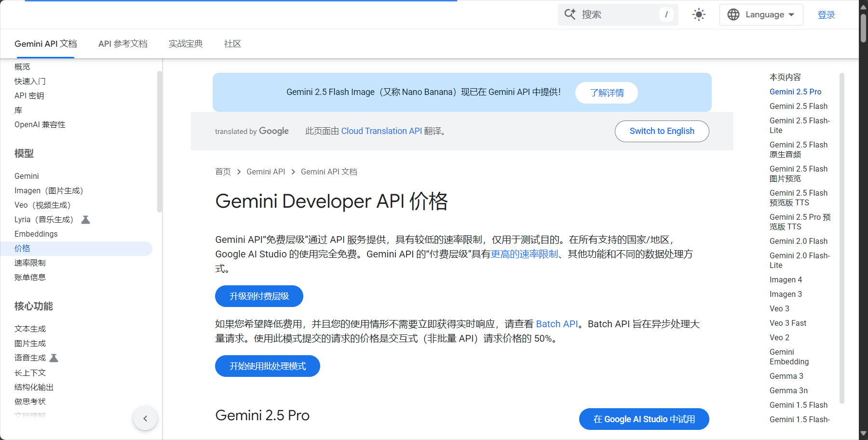Open 长上下文 in sidebar
The image size is (868, 440).
tap(30, 373)
